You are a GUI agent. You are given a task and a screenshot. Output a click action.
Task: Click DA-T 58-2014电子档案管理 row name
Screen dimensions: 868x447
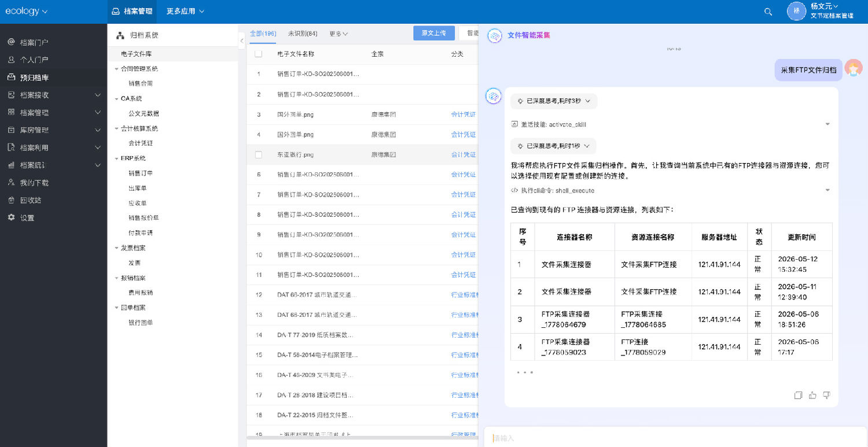[x=317, y=355]
